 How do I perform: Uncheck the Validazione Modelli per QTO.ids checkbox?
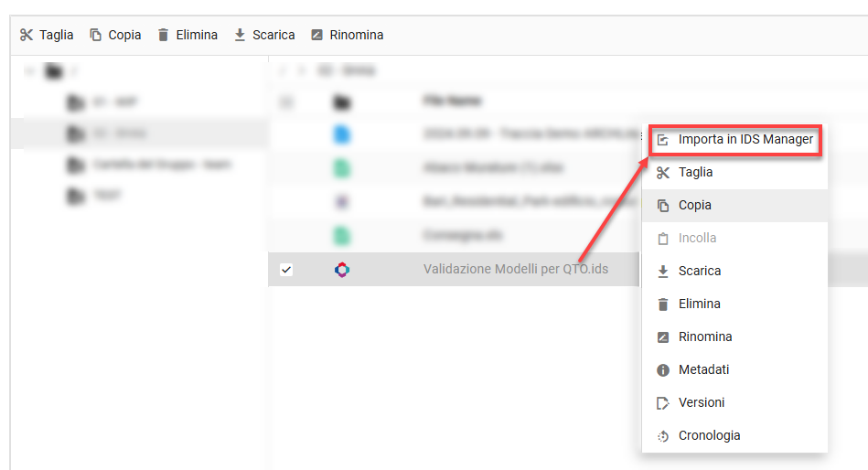(x=286, y=270)
